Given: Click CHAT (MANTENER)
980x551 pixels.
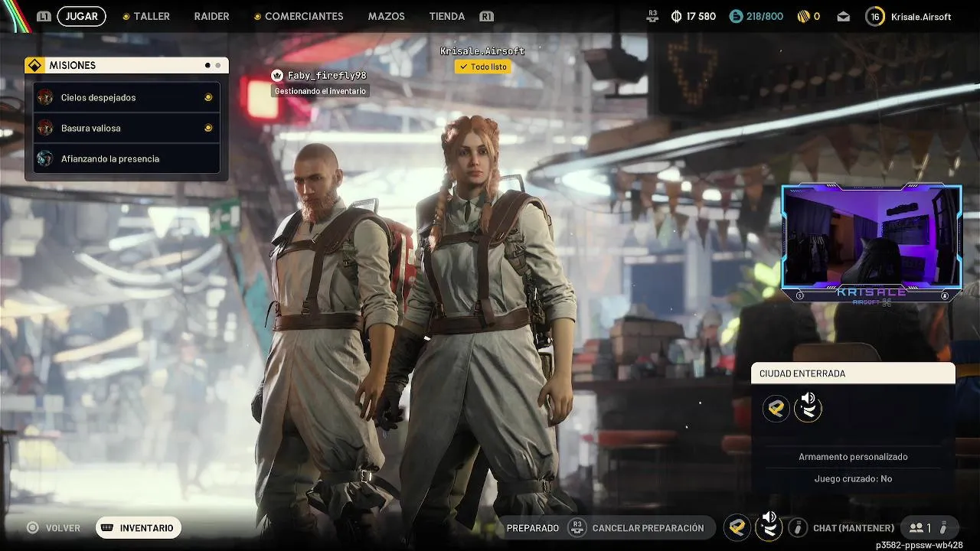Looking at the screenshot, I should point(854,528).
